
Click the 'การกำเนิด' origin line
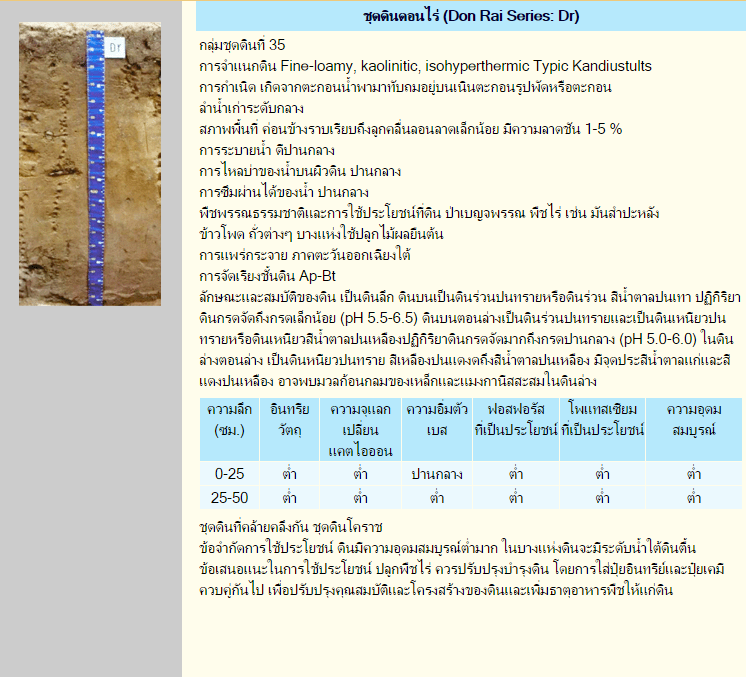pos(405,87)
